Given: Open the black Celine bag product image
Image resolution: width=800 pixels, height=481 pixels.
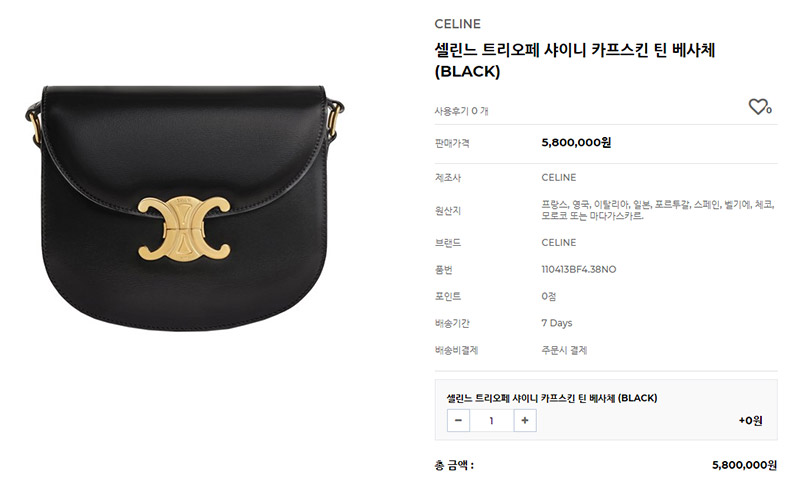Looking at the screenshot, I should click(x=184, y=208).
